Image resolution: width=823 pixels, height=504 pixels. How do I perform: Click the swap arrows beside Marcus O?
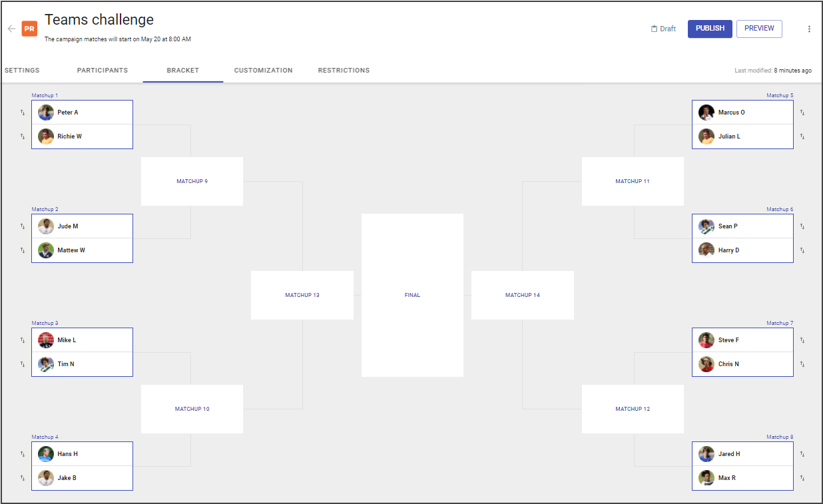[x=802, y=113]
